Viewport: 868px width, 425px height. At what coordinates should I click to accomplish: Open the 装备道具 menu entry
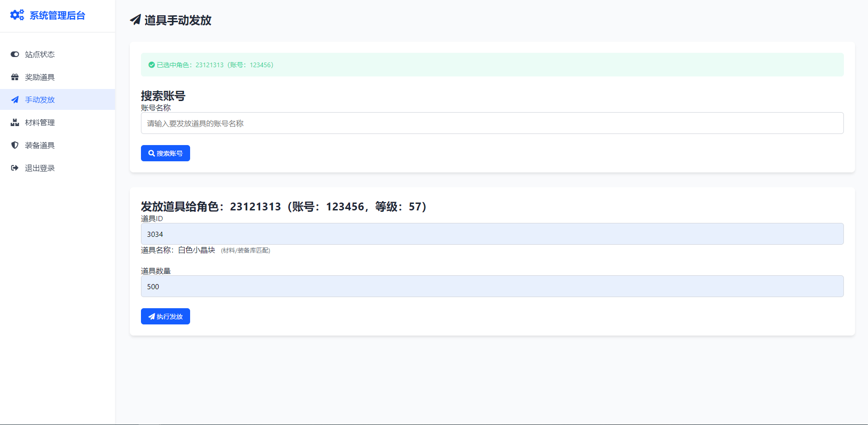(x=40, y=145)
